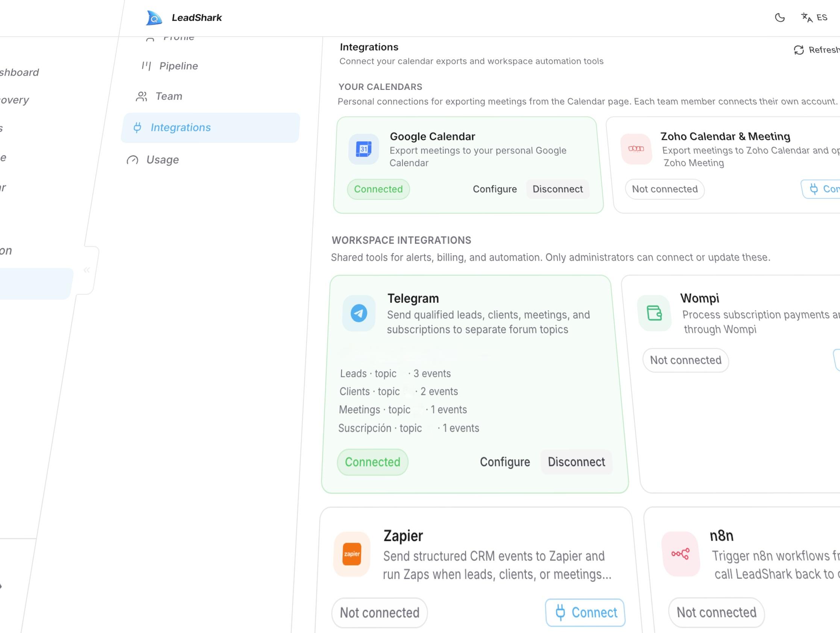Click the Zapier orange logo icon
This screenshot has width=840, height=633.
352,554
